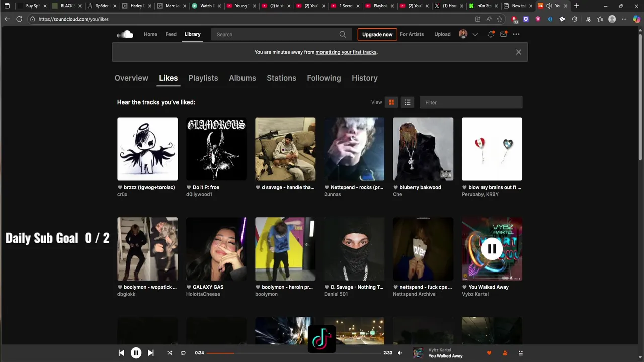Switch to grid view of likes
This screenshot has height=362, width=644.
coord(391,102)
